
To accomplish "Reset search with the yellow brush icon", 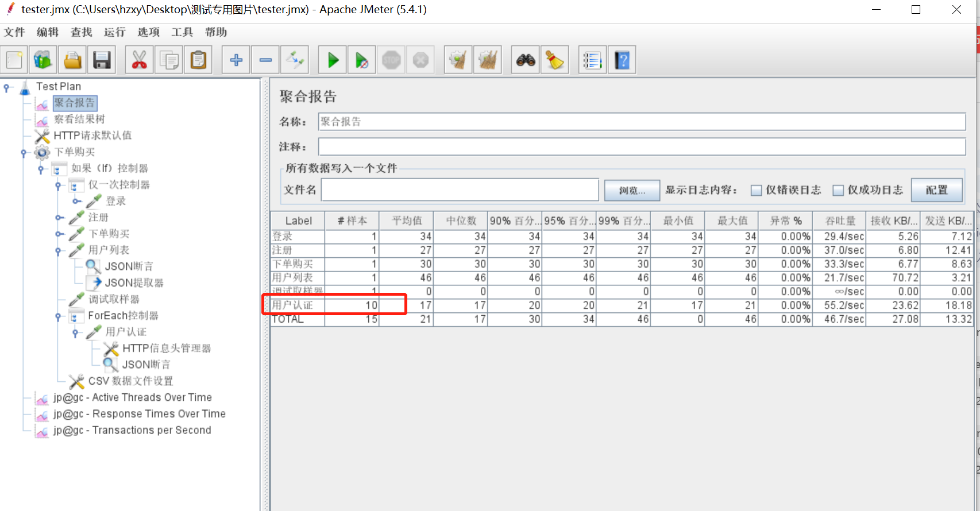I will point(555,60).
